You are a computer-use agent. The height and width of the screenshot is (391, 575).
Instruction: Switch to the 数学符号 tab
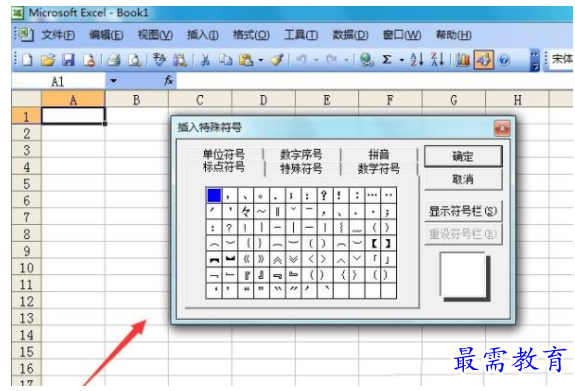379,169
